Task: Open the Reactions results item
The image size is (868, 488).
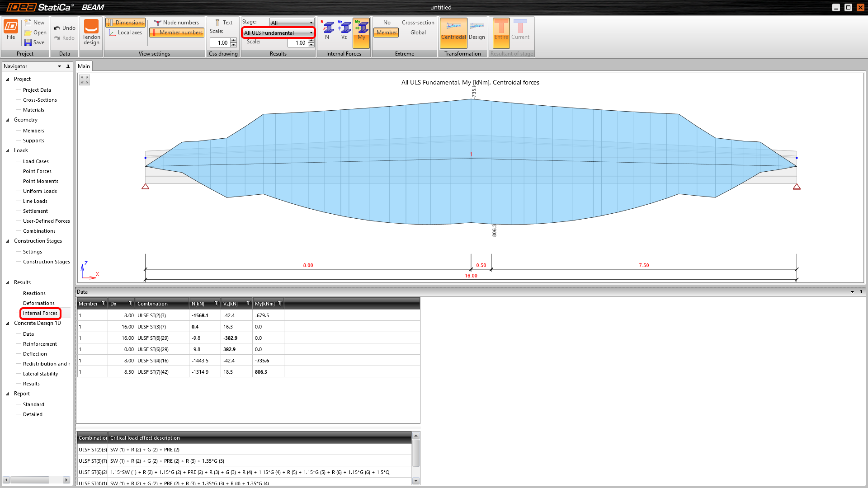Action: pos(34,293)
